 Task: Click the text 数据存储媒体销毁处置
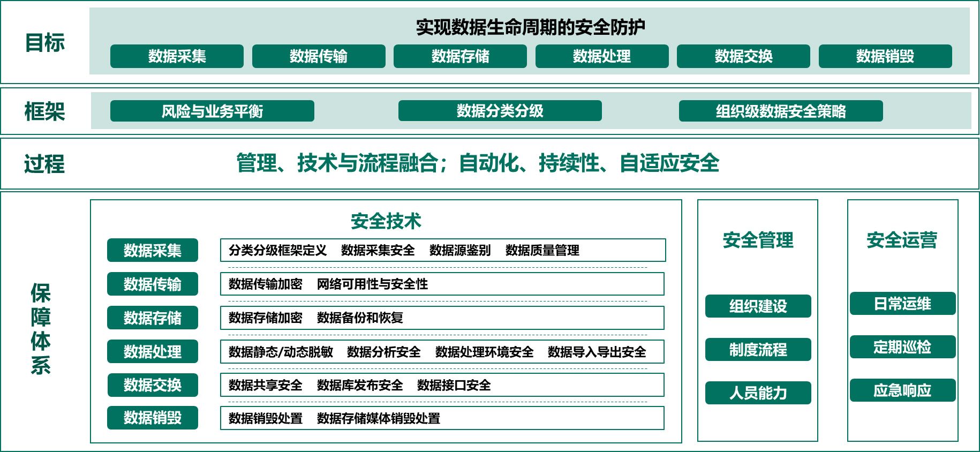tap(378, 418)
